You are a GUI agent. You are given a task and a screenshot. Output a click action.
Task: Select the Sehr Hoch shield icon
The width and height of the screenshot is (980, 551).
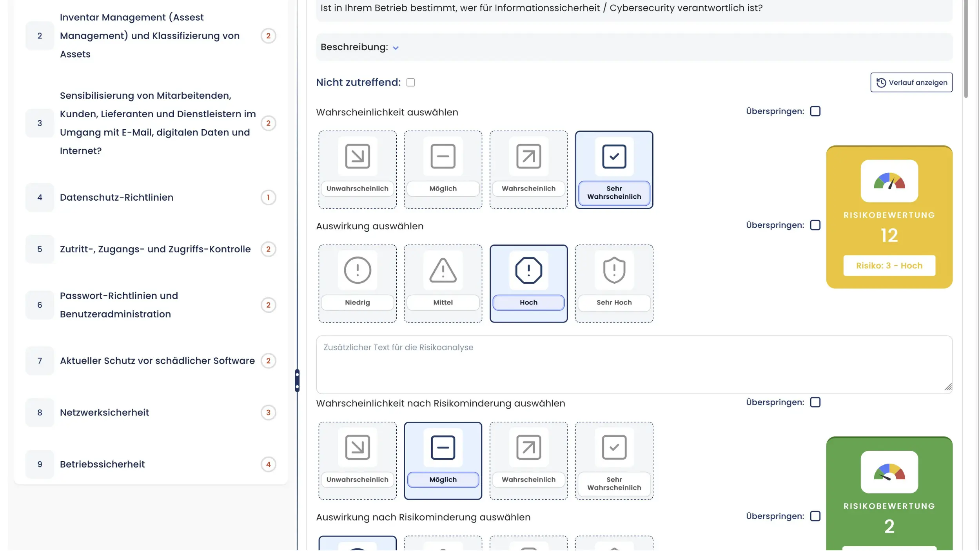point(614,270)
